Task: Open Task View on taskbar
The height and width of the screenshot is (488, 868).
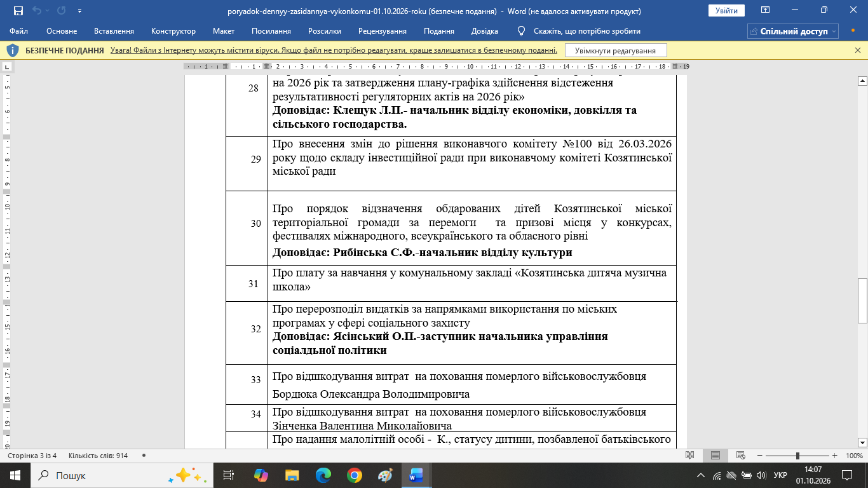Action: click(x=228, y=475)
